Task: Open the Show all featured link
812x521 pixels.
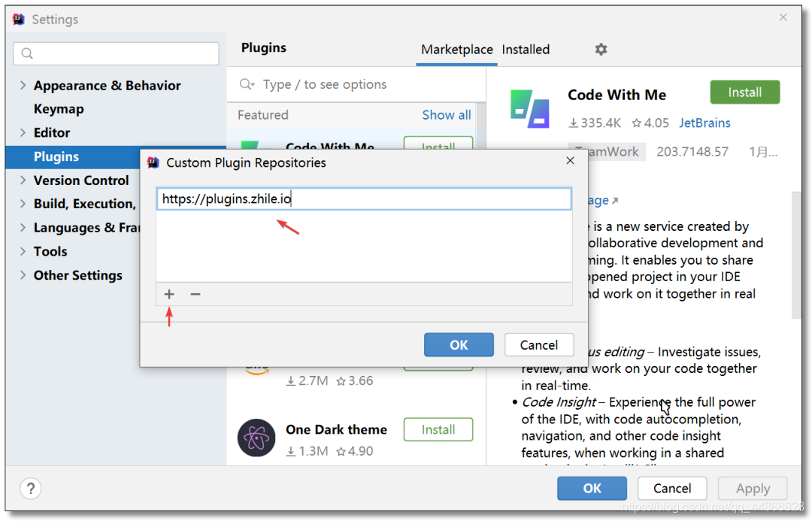Action: tap(447, 115)
